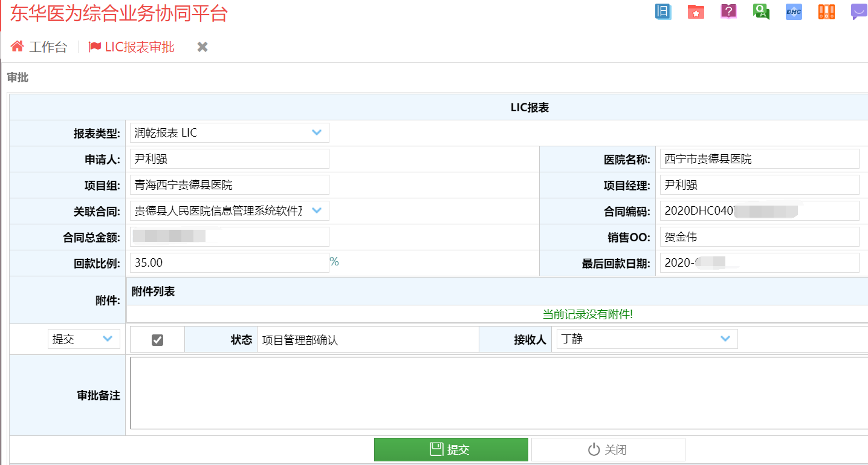Click the blue 旧 (old version) icon
This screenshot has height=465, width=868.
(663, 11)
